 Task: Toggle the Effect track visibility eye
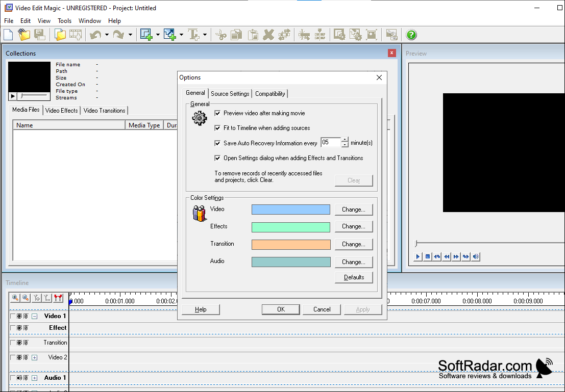(x=19, y=328)
